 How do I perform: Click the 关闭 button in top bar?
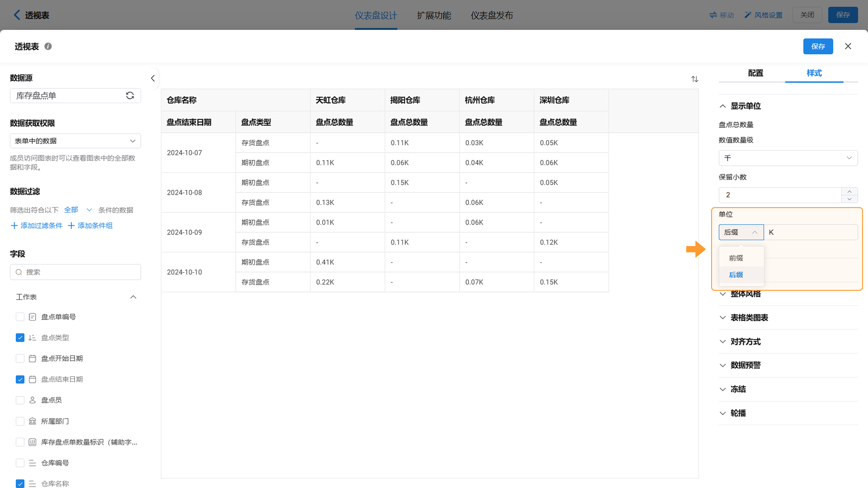pos(807,15)
